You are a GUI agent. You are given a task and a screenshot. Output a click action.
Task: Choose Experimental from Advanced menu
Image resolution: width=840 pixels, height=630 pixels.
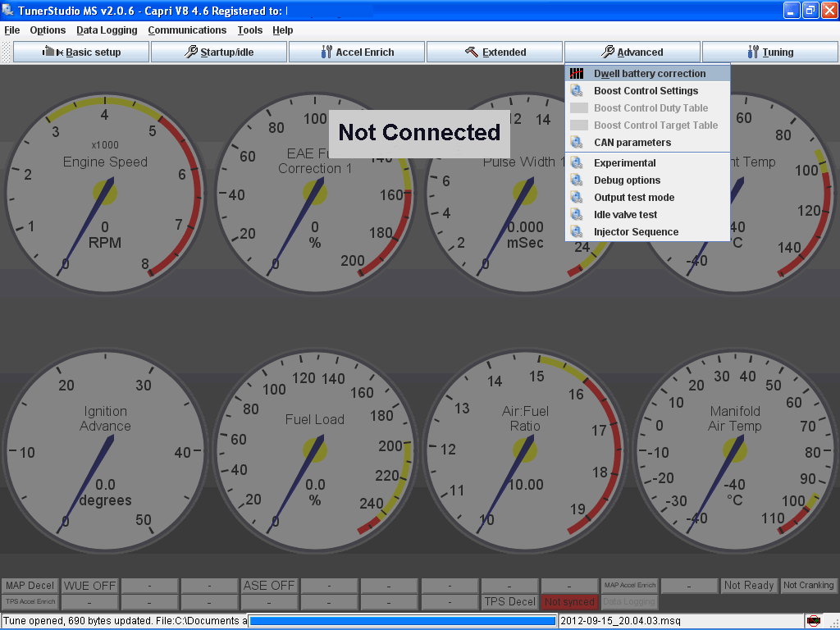click(x=648, y=163)
